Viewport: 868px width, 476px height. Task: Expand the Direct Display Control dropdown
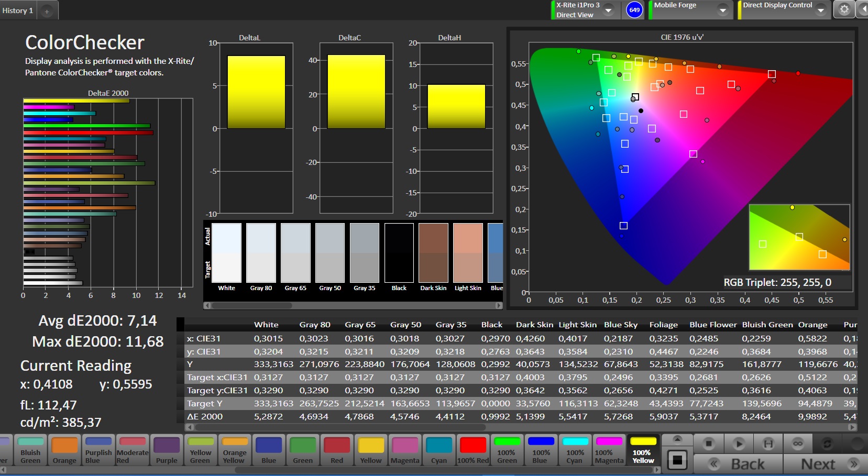point(820,10)
